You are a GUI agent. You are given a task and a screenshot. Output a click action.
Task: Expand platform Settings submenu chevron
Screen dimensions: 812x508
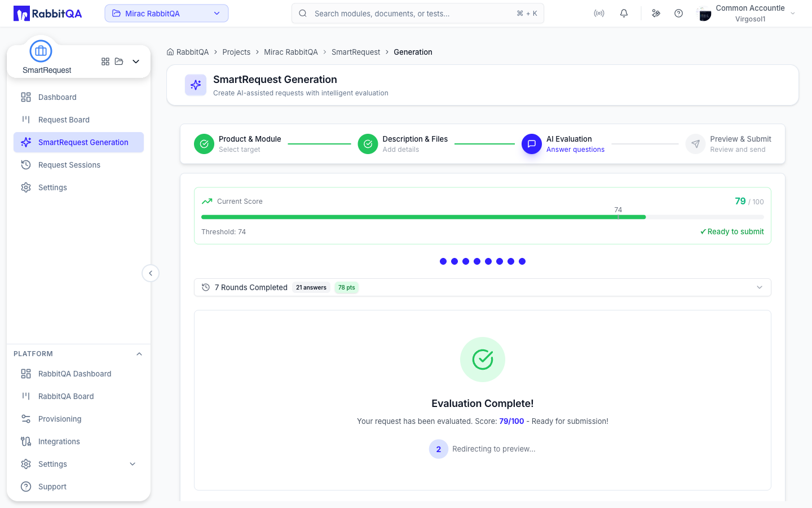[x=133, y=464]
